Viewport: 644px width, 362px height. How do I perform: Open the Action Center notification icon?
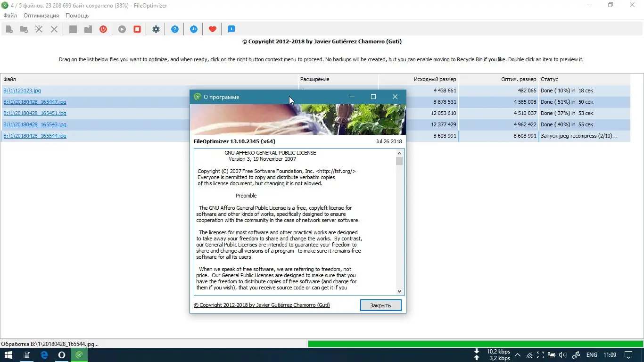[x=628, y=355]
